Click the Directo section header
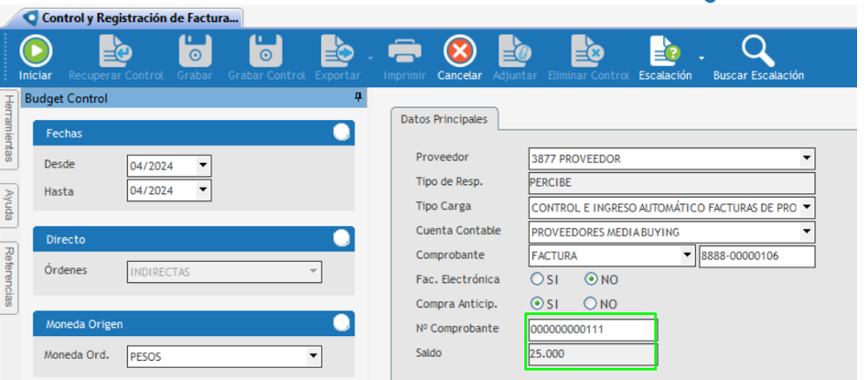The image size is (868, 380). 194,239
